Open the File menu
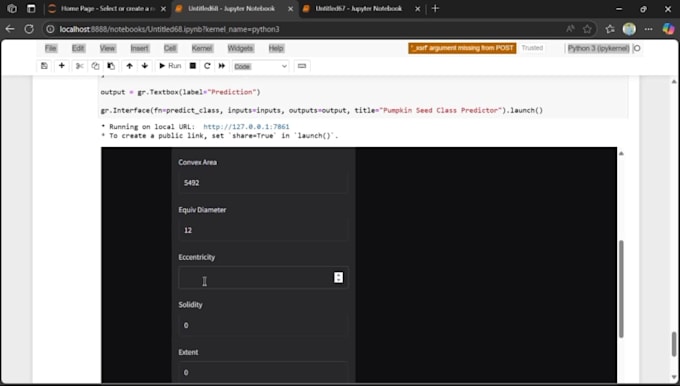Image resolution: width=680 pixels, height=386 pixels. coord(51,48)
